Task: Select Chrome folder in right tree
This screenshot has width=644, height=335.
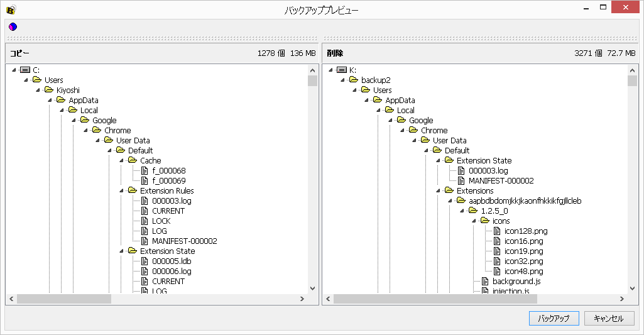Action: 434,130
